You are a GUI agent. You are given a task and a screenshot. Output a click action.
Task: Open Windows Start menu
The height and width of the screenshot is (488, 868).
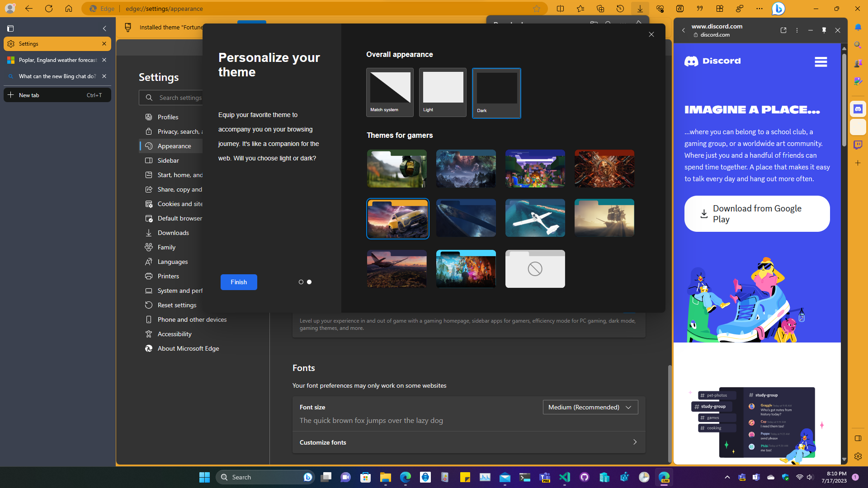[x=204, y=477]
